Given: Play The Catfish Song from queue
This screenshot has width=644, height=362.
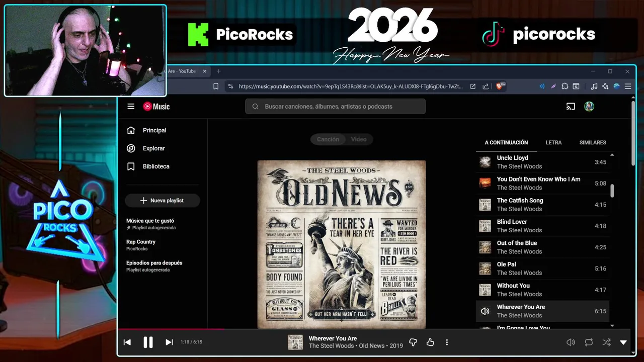Looking at the screenshot, I should (542, 205).
